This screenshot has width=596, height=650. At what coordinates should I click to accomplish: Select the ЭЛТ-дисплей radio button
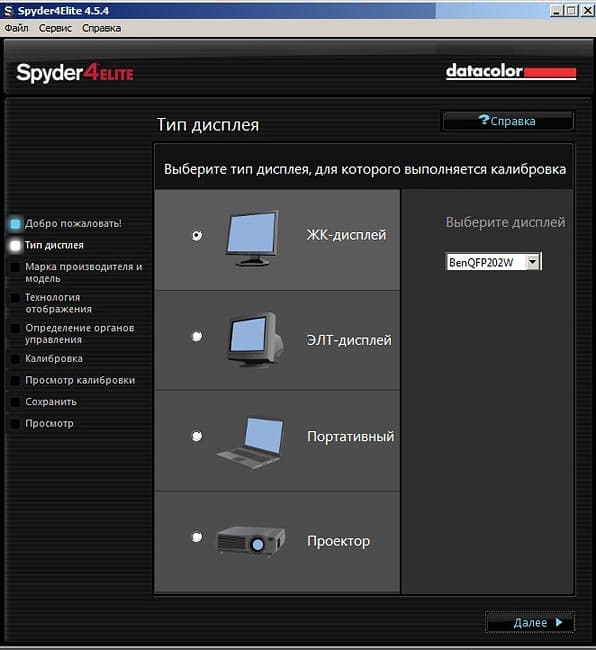pyautogui.click(x=197, y=336)
